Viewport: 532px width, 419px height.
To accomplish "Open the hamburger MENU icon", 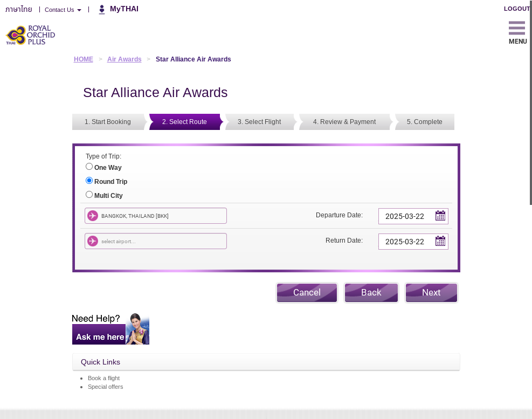I will 517,28.
